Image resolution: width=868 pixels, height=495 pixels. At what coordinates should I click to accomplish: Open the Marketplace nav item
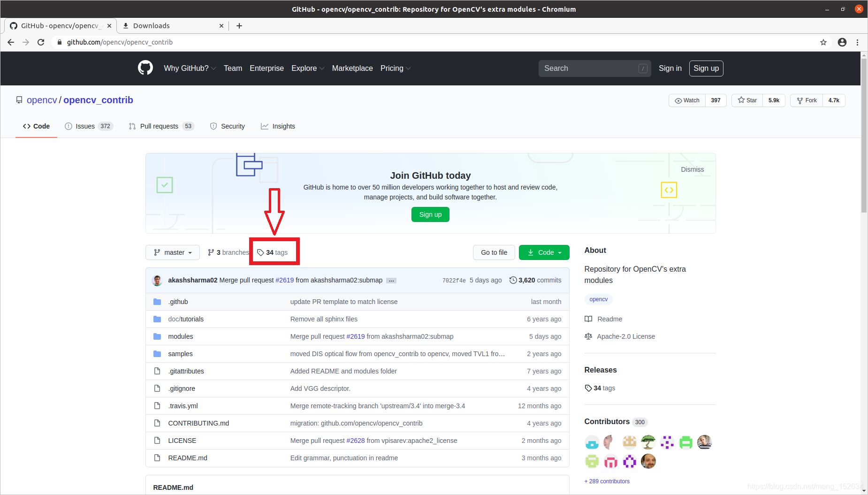pyautogui.click(x=352, y=69)
